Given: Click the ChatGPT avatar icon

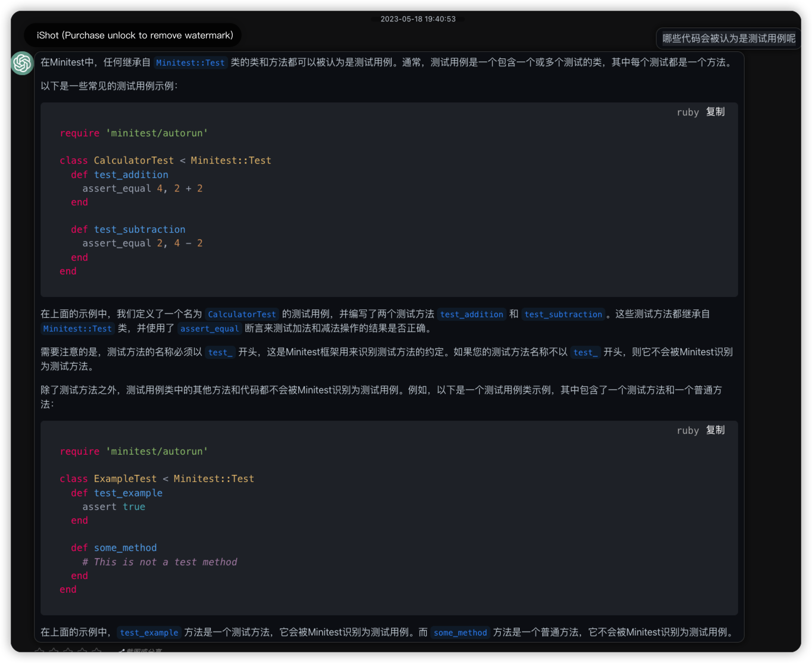Looking at the screenshot, I should pyautogui.click(x=22, y=63).
